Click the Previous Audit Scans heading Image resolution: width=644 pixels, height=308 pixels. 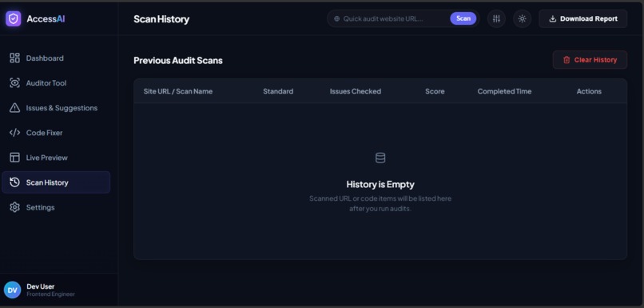178,61
